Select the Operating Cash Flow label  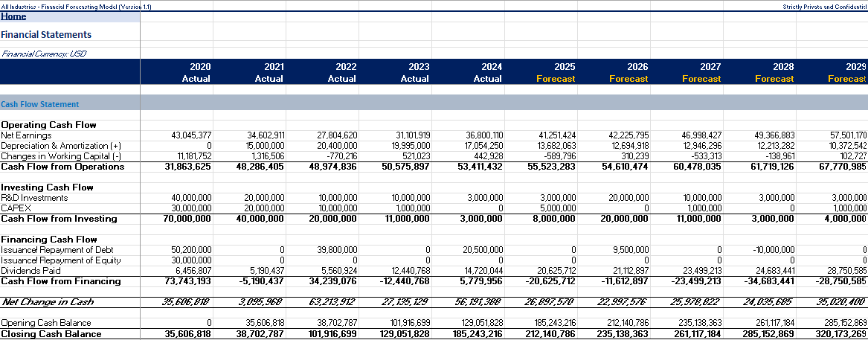[x=48, y=125]
